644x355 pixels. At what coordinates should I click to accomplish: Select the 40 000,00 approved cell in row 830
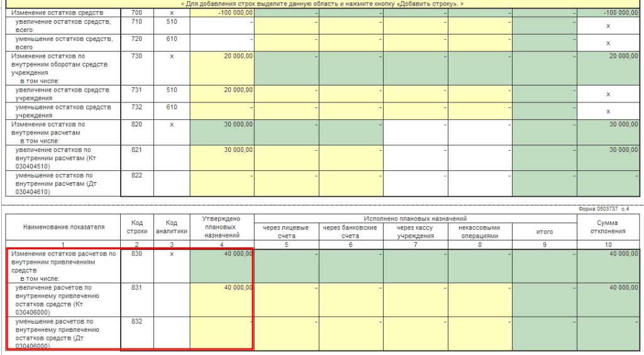pyautogui.click(x=222, y=266)
